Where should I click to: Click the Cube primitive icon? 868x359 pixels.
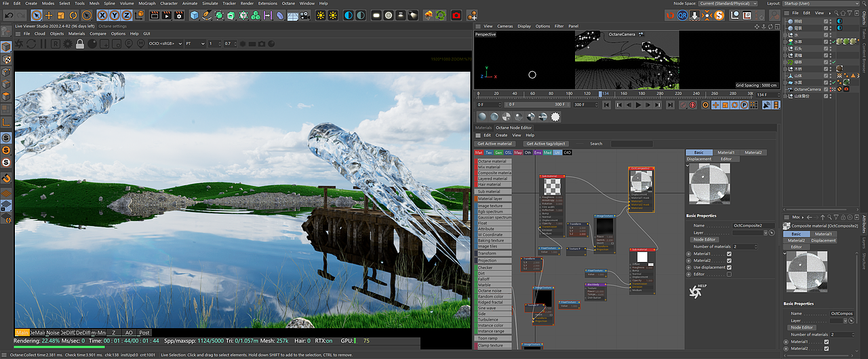(x=195, y=15)
